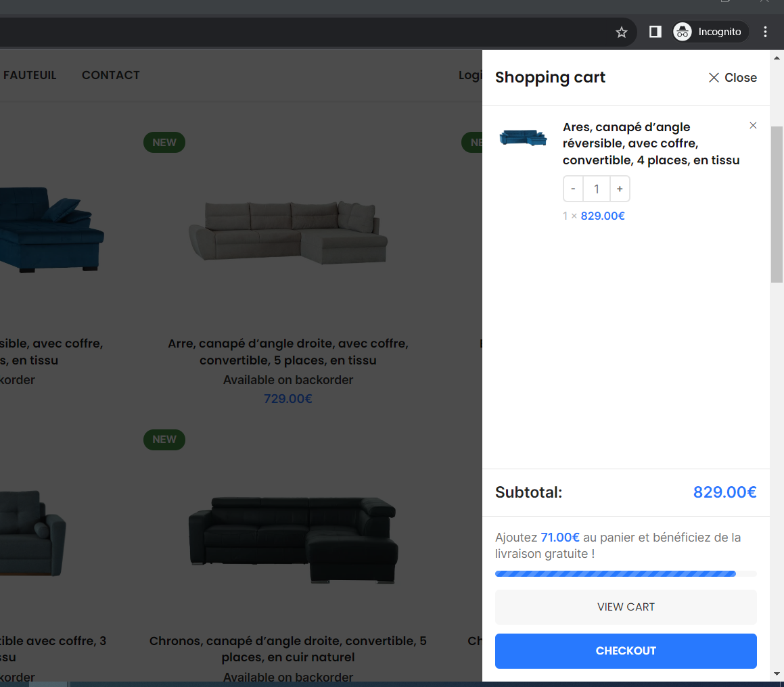The width and height of the screenshot is (784, 687).
Task: Click the 1 × 829.00€ line price
Action: 593,216
